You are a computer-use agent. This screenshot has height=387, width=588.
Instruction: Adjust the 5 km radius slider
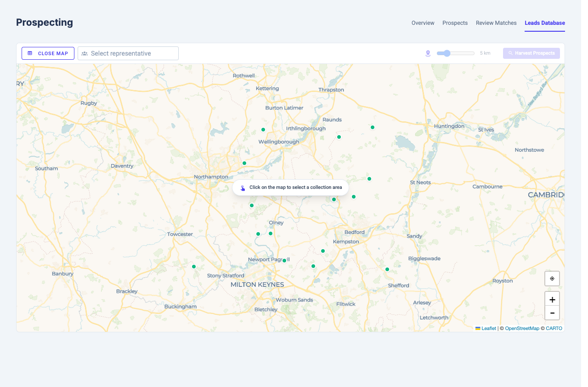[x=455, y=53]
